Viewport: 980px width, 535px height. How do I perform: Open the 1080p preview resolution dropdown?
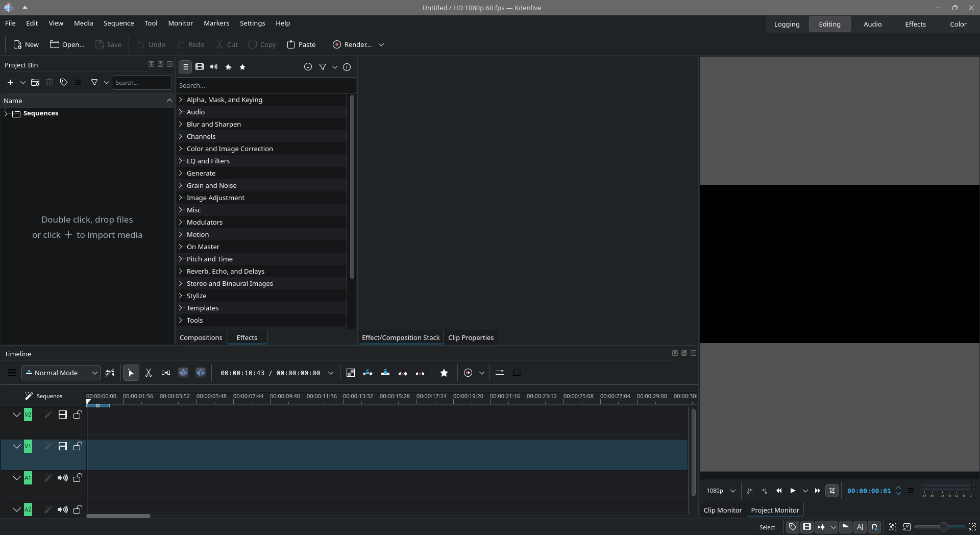click(x=721, y=491)
